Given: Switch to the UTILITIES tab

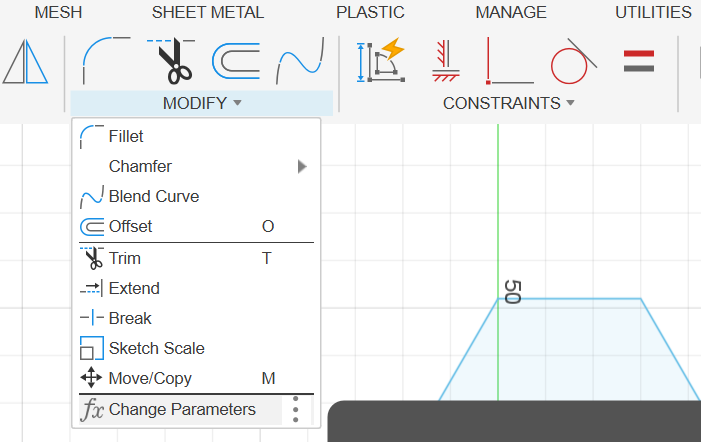Looking at the screenshot, I should click(x=653, y=12).
